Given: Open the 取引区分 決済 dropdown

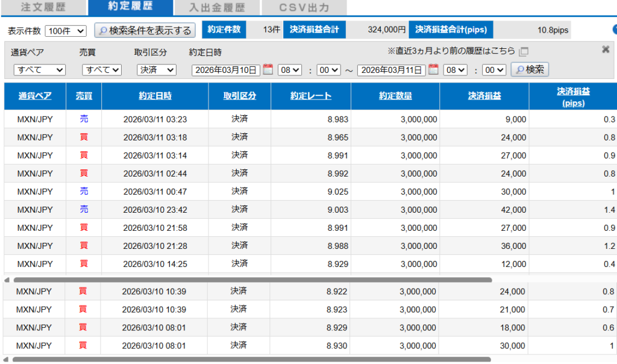Looking at the screenshot, I should (x=156, y=71).
